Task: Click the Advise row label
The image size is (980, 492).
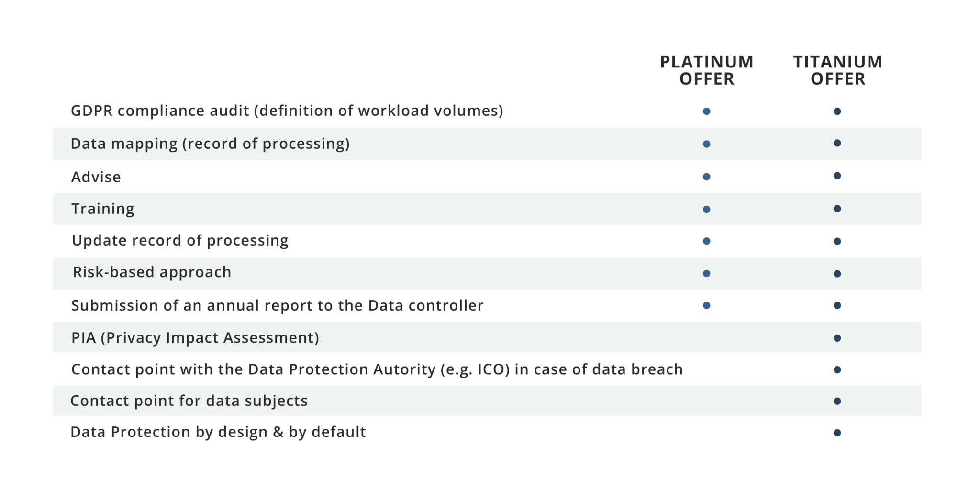Action: click(96, 177)
